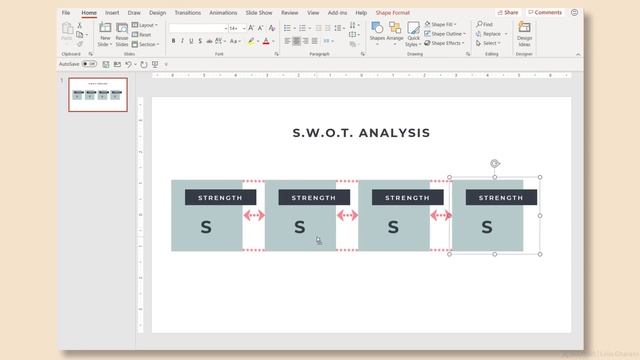Click Save icon in Quick Access Toolbar
The height and width of the screenshot is (360, 640).
coord(106,64)
